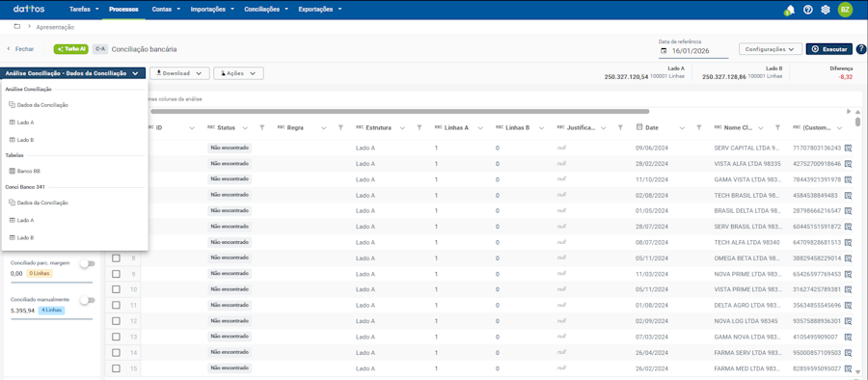
Task: Open the Tarefas menu
Action: point(84,10)
